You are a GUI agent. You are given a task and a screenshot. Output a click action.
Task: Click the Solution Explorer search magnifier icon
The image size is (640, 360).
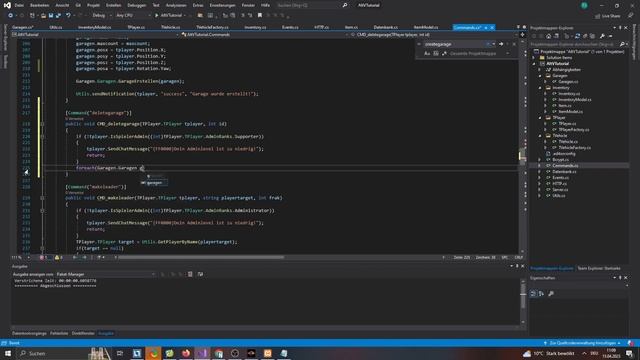point(622,44)
